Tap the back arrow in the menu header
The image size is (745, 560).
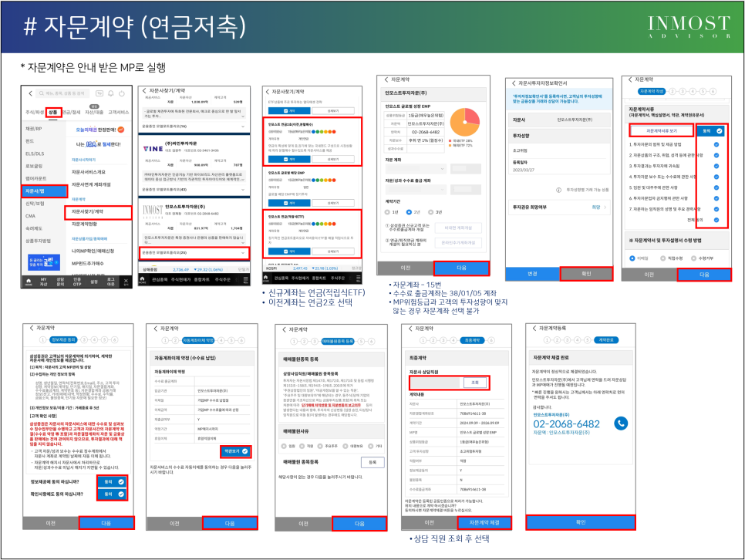coord(30,93)
